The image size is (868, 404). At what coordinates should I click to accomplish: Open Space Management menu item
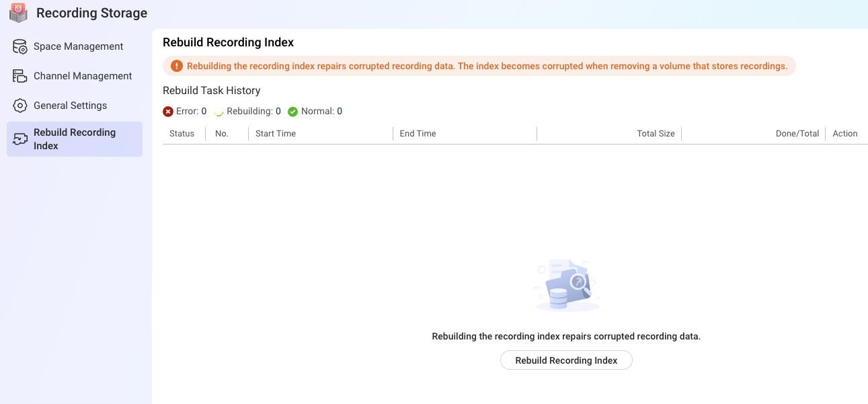point(78,46)
